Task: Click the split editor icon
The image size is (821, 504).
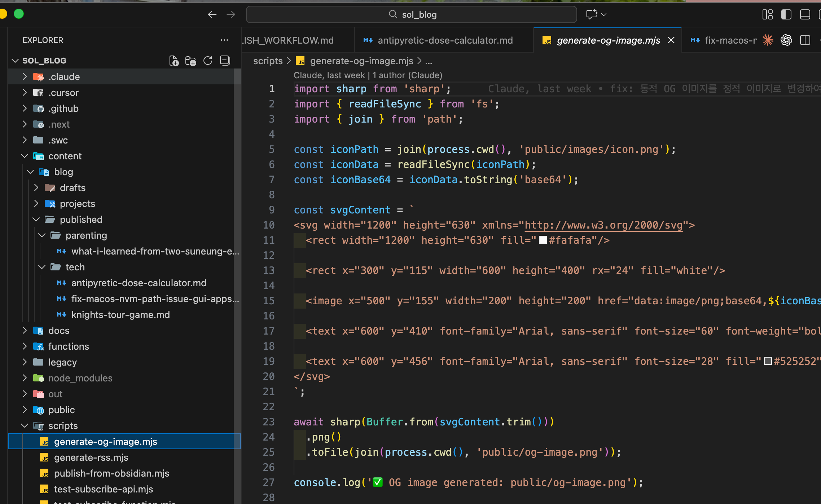Action: pyautogui.click(x=805, y=40)
